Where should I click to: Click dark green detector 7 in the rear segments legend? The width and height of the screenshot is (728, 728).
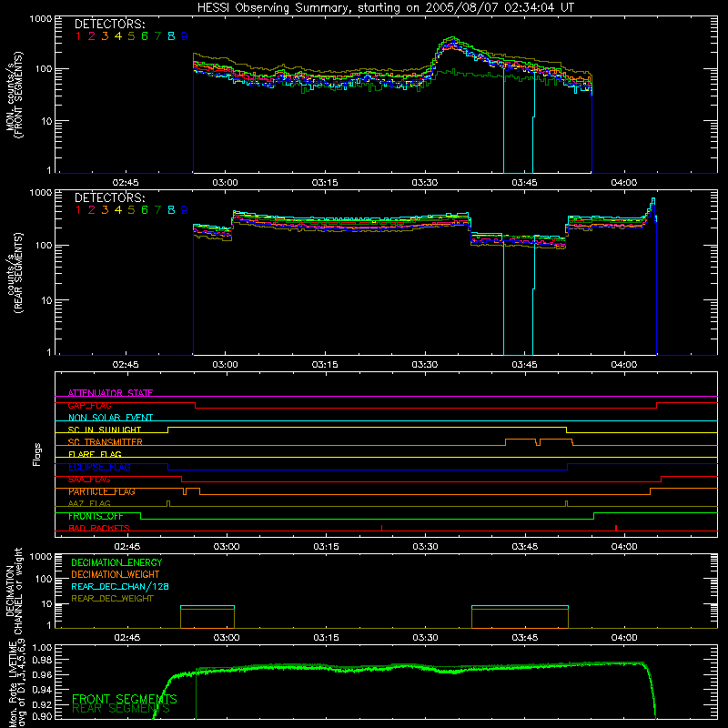click(x=157, y=210)
